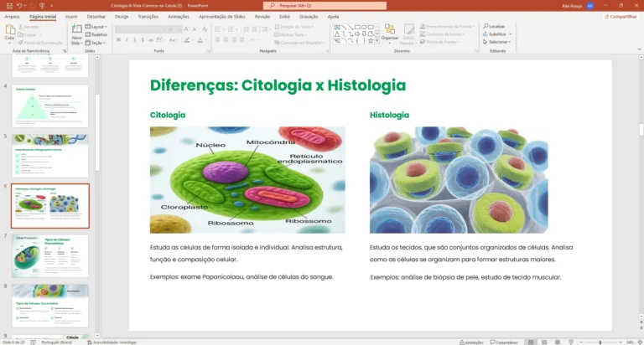Open the font size combo box
This screenshot has height=345, width=644.
click(174, 29)
